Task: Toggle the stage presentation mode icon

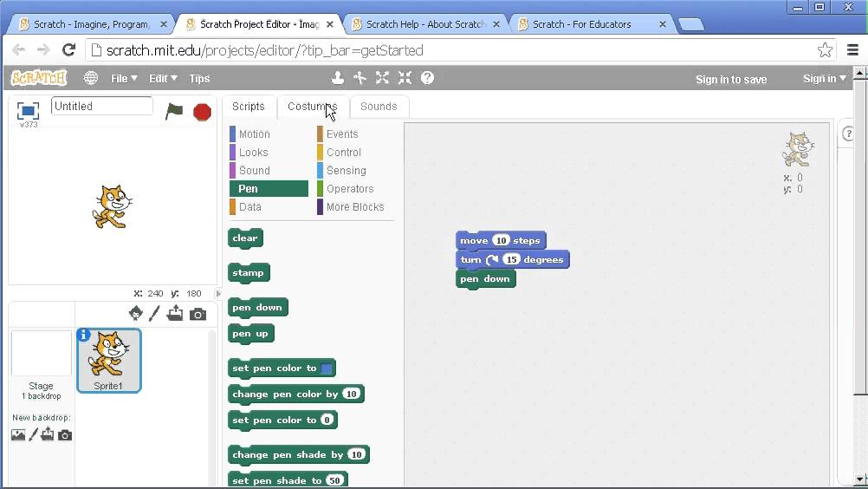Action: pos(29,111)
